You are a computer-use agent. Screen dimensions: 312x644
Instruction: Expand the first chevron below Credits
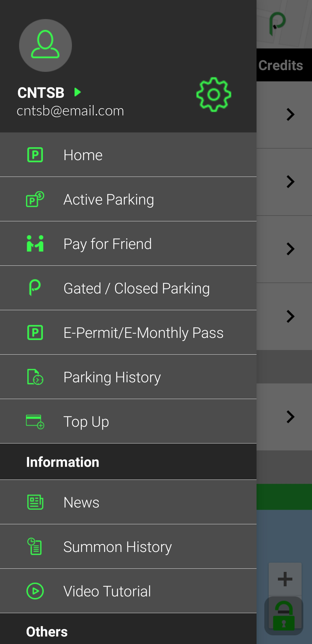[290, 115]
